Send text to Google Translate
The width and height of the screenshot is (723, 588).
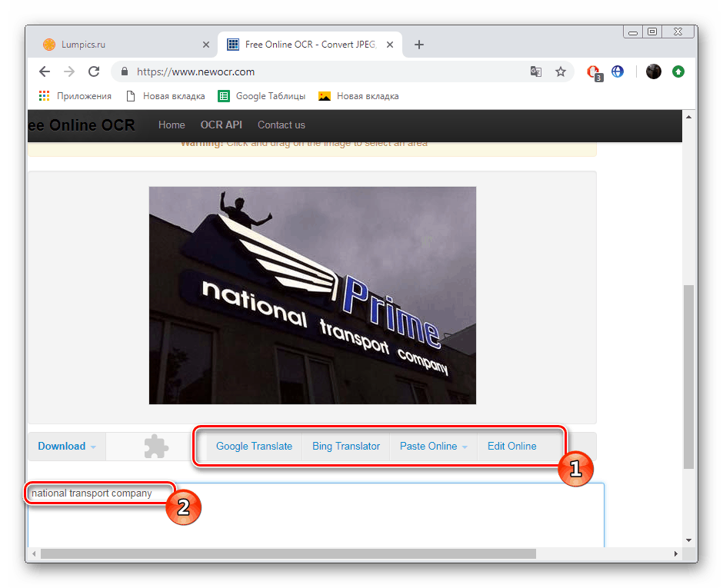click(x=254, y=446)
